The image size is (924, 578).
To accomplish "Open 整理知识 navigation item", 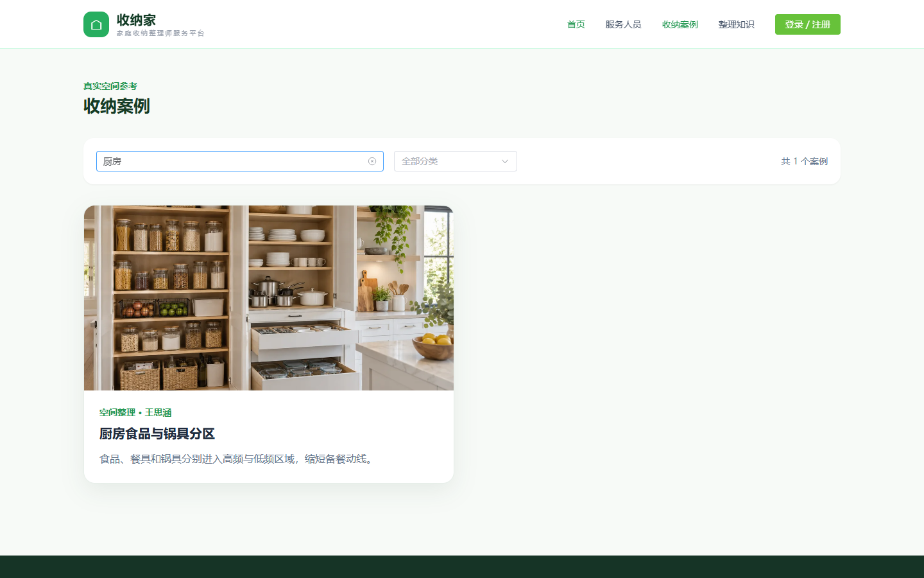I will (737, 24).
